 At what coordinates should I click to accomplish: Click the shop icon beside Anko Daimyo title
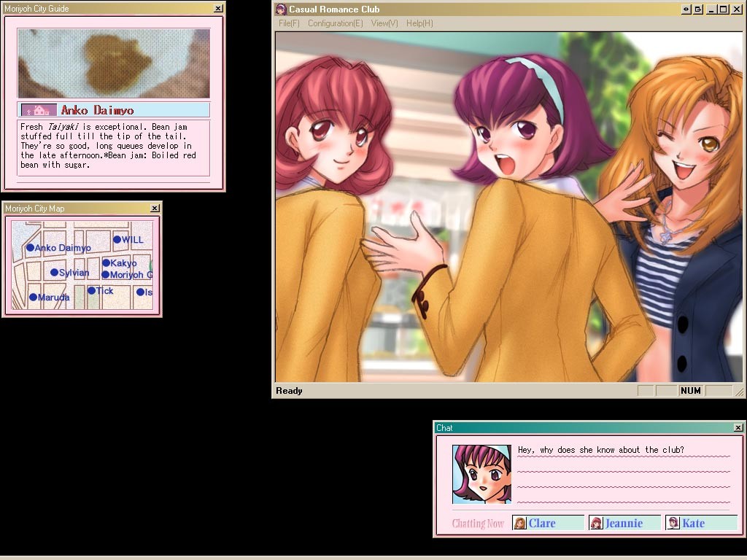point(39,110)
